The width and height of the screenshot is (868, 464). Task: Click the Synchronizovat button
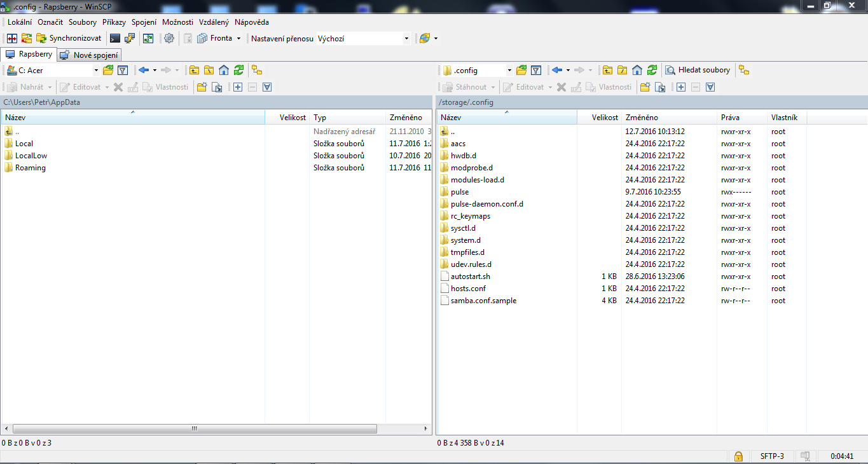(69, 38)
